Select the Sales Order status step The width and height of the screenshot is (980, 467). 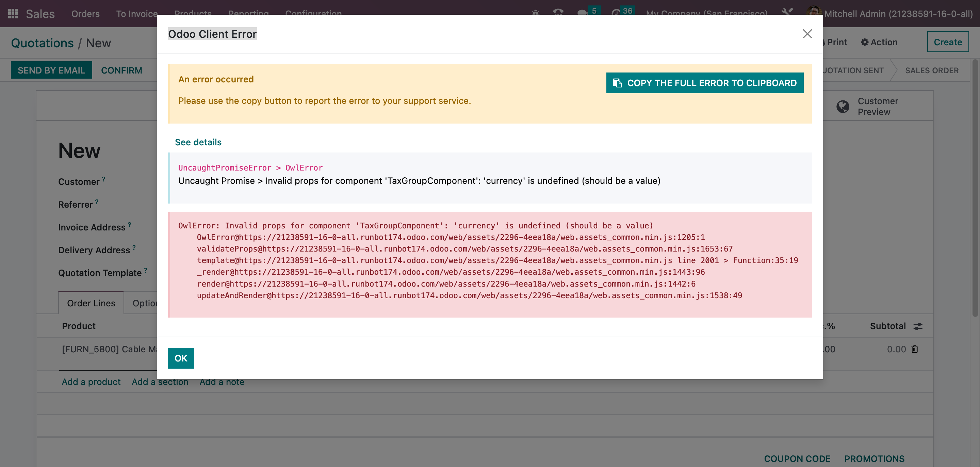pyautogui.click(x=931, y=70)
